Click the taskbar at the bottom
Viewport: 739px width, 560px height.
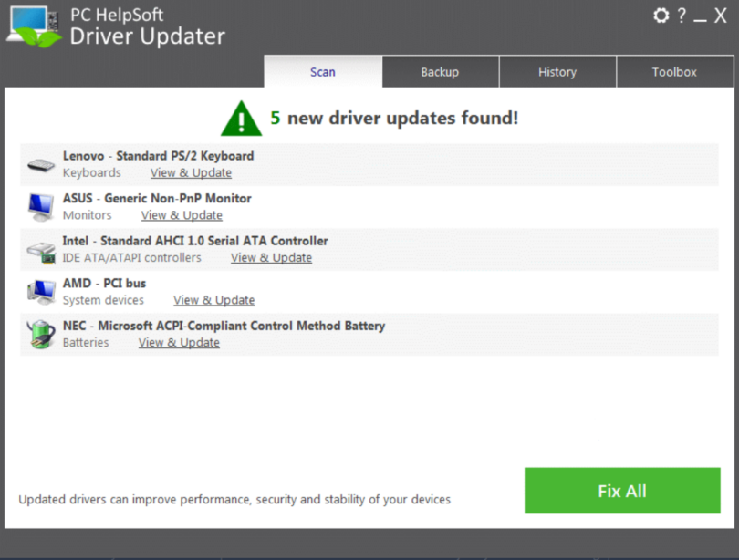click(369, 554)
